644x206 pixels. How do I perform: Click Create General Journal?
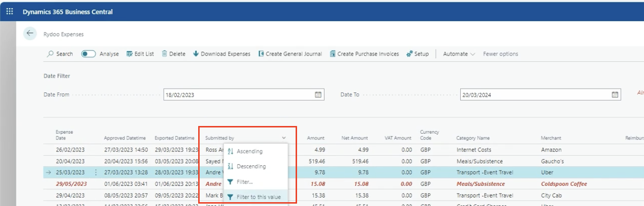[x=290, y=54]
